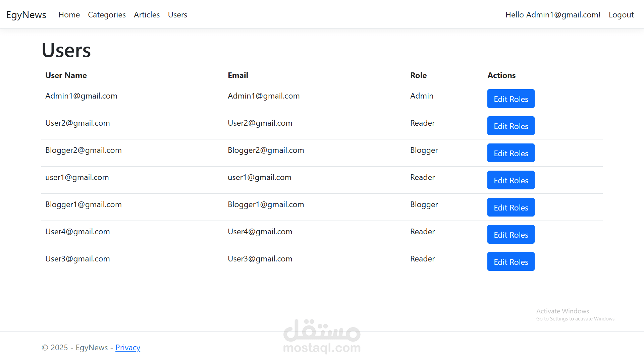Click the EgyNews brand logo

pos(26,15)
